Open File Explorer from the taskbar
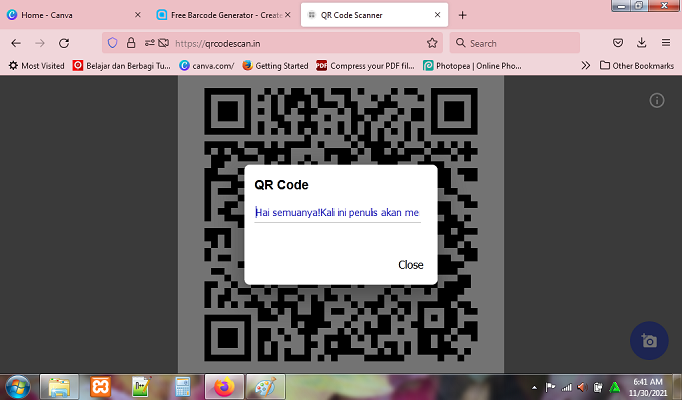This screenshot has width=682, height=400. [60, 387]
